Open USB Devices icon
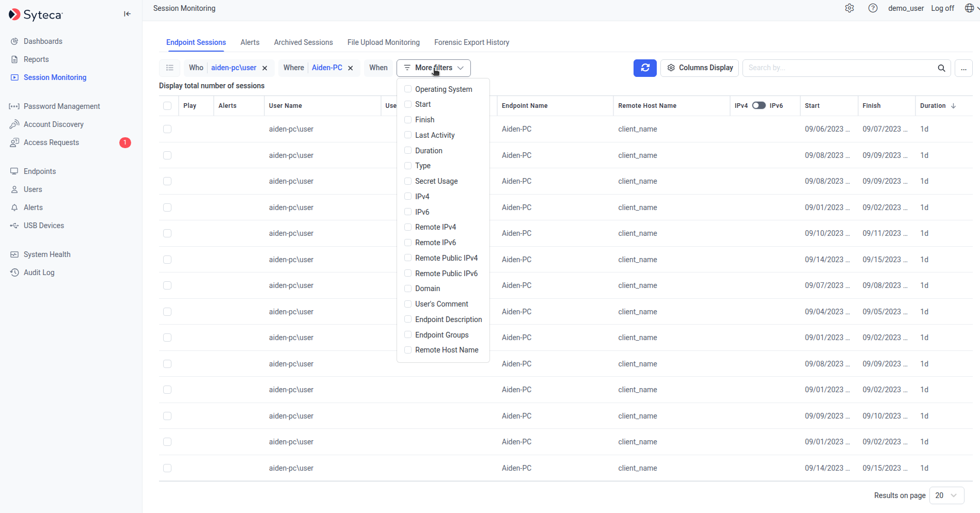The width and height of the screenshot is (980, 513). (14, 226)
